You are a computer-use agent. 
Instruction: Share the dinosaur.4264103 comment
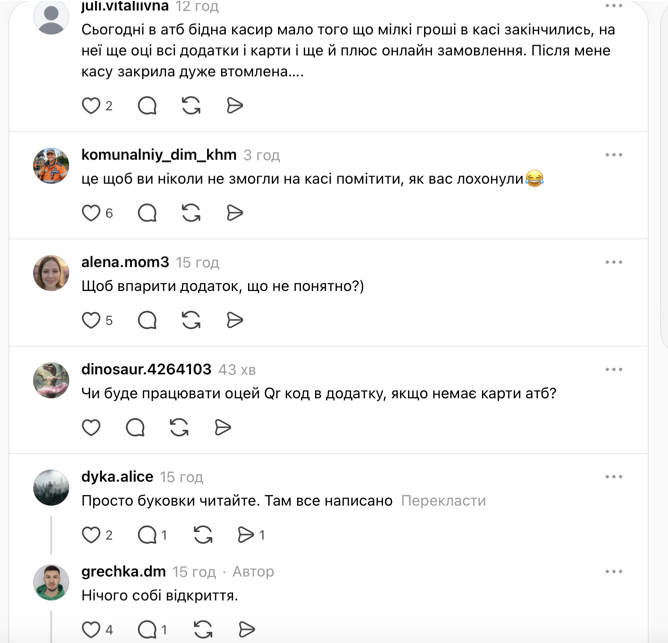point(223,427)
